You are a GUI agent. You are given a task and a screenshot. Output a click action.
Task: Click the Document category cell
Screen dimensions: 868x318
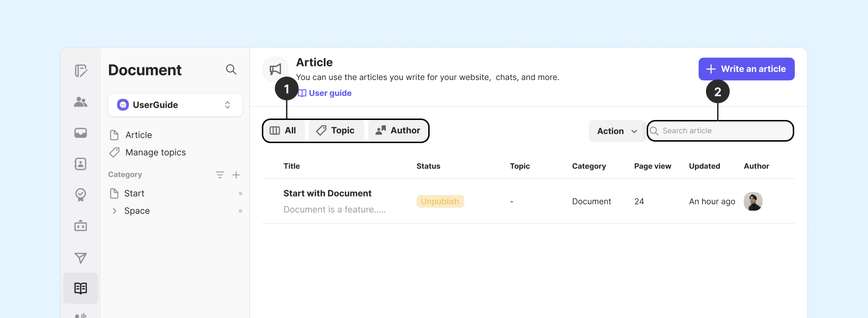591,201
